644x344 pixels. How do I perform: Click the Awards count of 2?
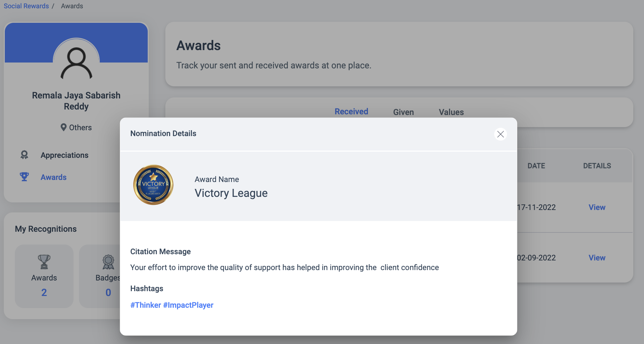pyautogui.click(x=44, y=293)
